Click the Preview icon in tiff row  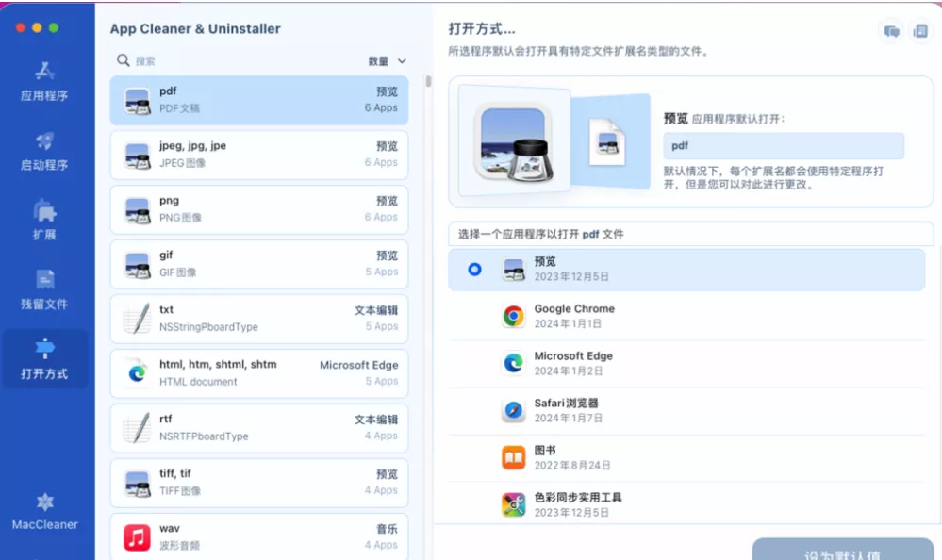click(x=137, y=483)
